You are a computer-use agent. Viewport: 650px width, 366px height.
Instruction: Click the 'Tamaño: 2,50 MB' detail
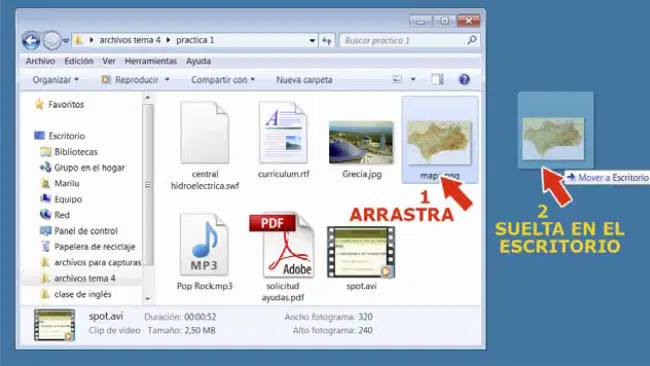(182, 330)
